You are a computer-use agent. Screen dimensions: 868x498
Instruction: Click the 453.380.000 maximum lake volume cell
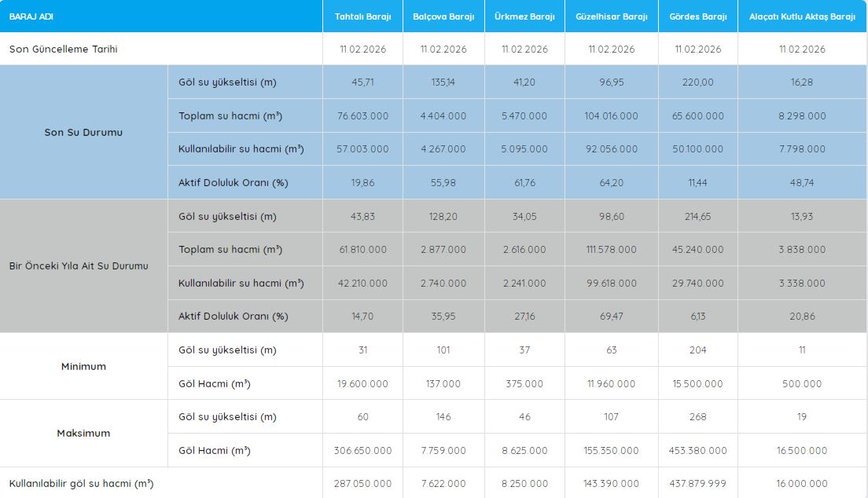pyautogui.click(x=697, y=451)
